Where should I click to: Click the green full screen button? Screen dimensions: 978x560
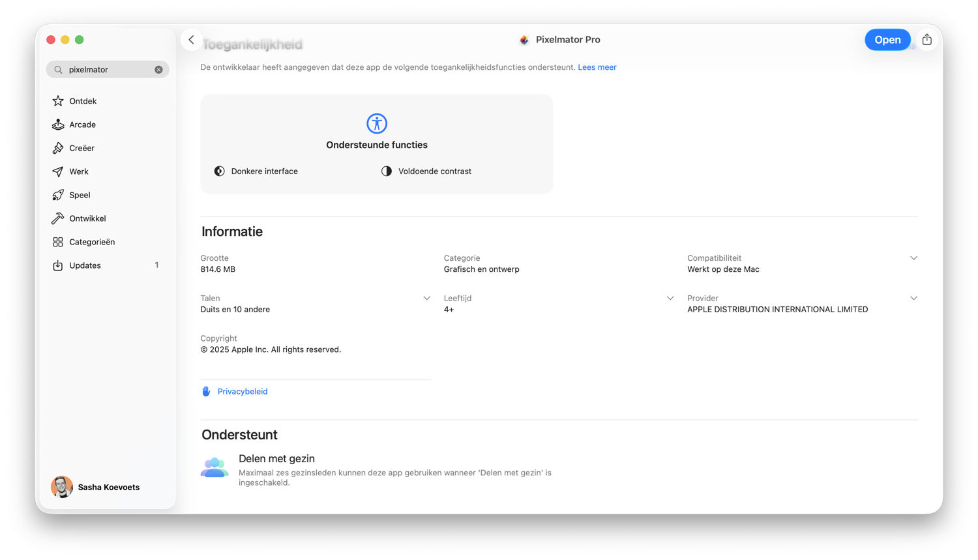tap(80, 40)
